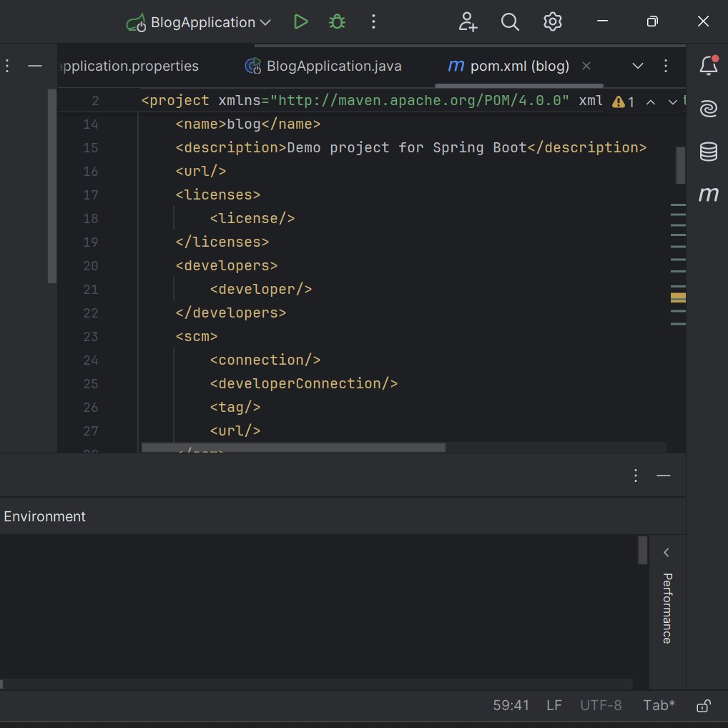
Task: Open Search Everywhere magnifier
Action: tap(510, 22)
